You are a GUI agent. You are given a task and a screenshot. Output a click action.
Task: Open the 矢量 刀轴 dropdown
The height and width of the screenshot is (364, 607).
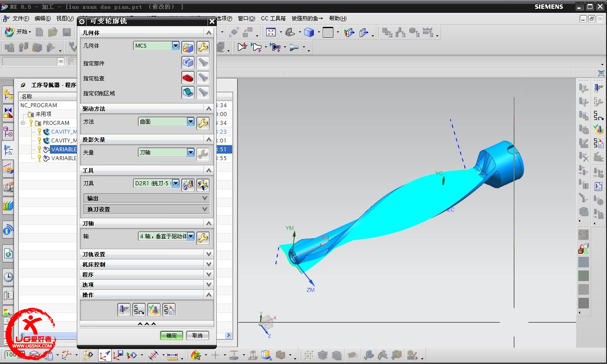click(x=191, y=152)
